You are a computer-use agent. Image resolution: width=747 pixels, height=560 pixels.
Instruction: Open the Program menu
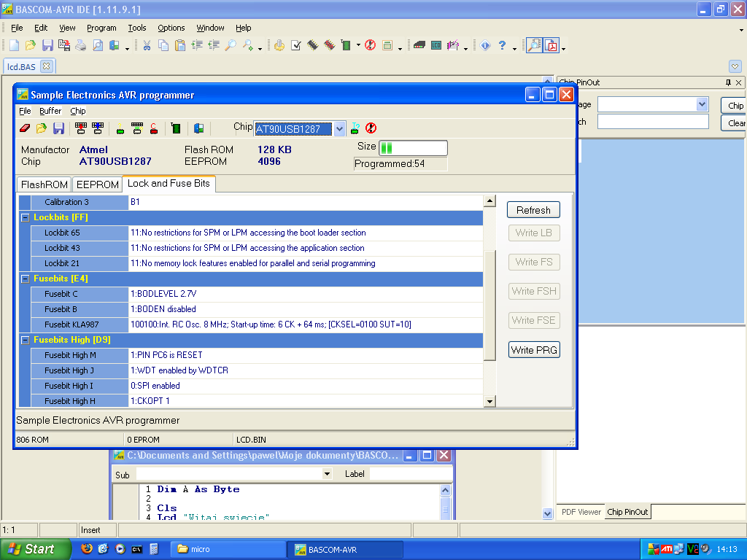(101, 28)
